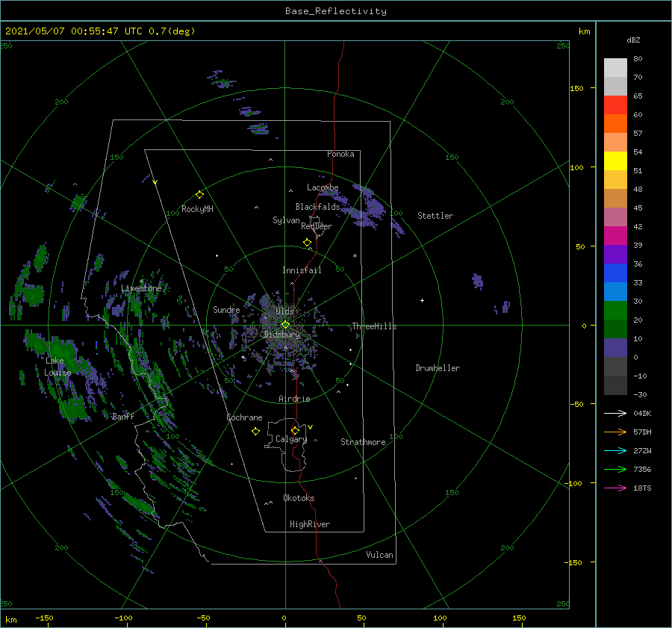
Task: Click the yellow radar-site diamond between Olds and Didsbury
Action: click(x=285, y=325)
